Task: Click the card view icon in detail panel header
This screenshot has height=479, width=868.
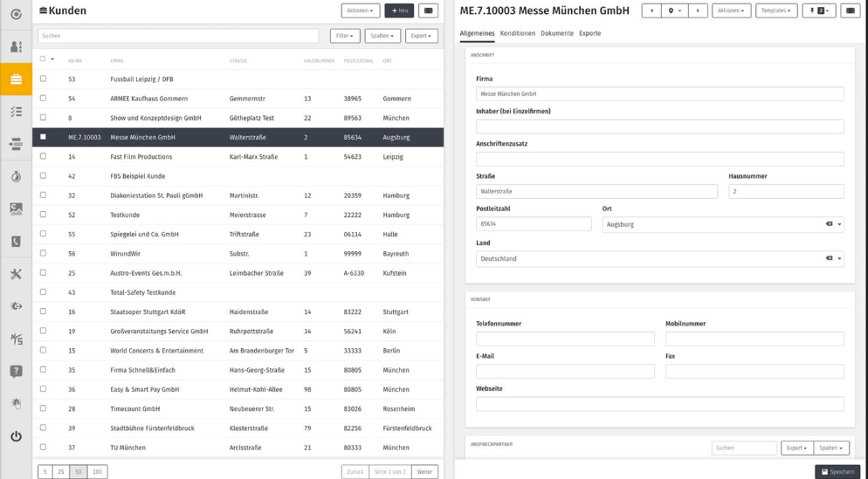Action: coord(851,10)
